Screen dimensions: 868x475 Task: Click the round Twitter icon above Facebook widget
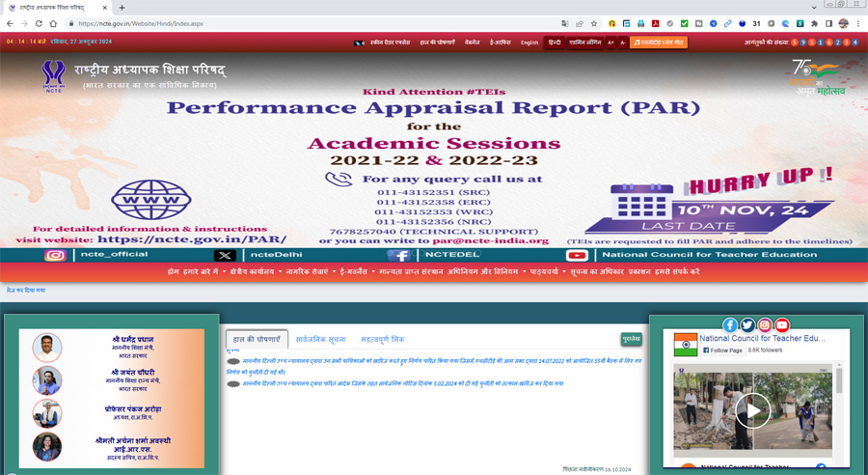[747, 325]
